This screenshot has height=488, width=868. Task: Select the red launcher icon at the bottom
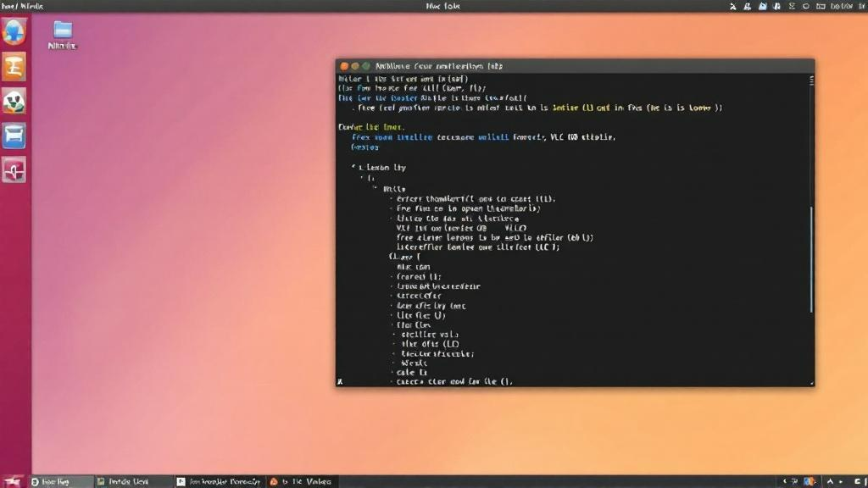[x=13, y=169]
